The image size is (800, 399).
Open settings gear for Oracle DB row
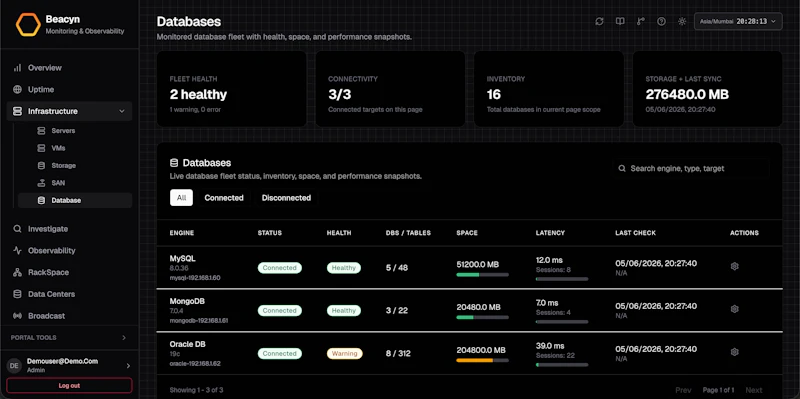735,352
